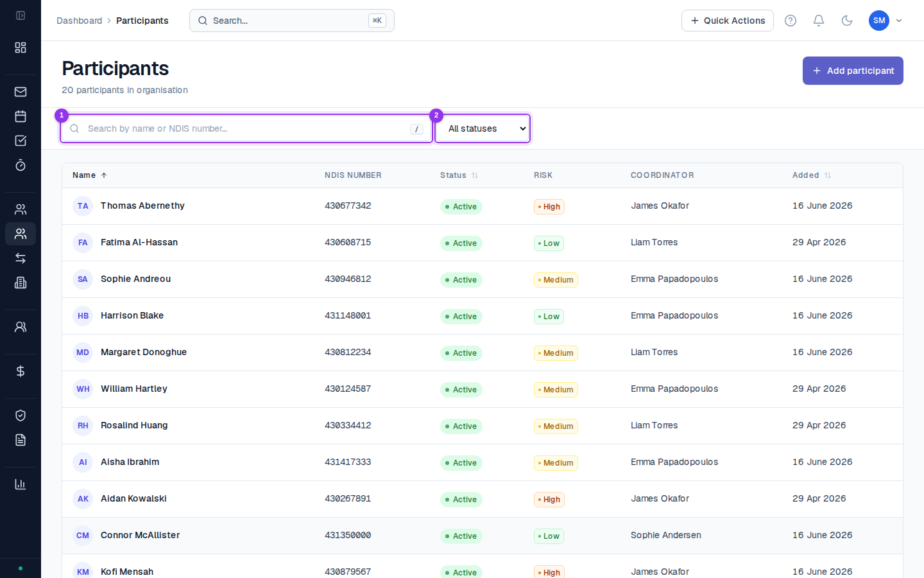Open participant name Kofi Mensah
Viewport: 924px width, 578px height.
coord(127,572)
